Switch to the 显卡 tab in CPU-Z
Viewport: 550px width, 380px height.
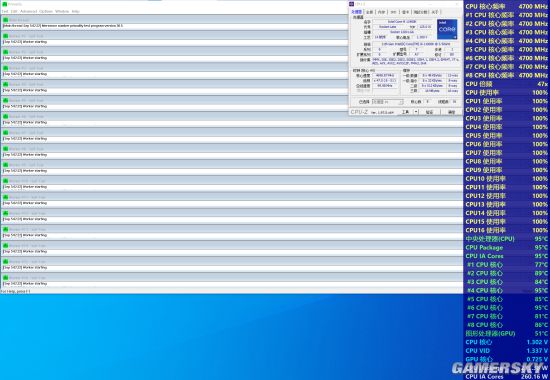[405, 12]
